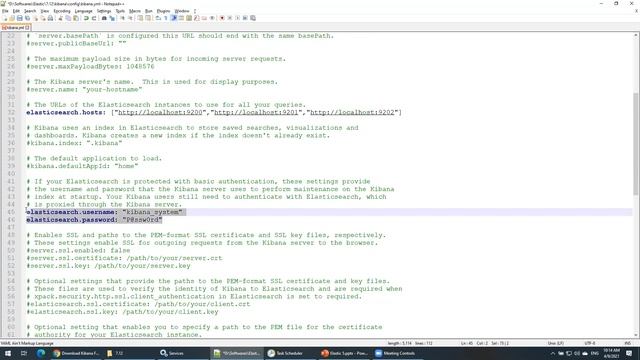Switch to Chrome Download Kibana taskbar window
640x360 pixels.
coord(76,353)
